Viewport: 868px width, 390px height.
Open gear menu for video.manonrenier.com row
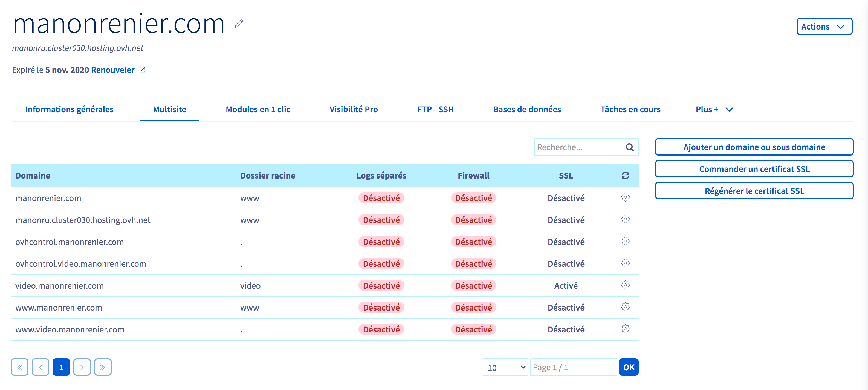(625, 285)
